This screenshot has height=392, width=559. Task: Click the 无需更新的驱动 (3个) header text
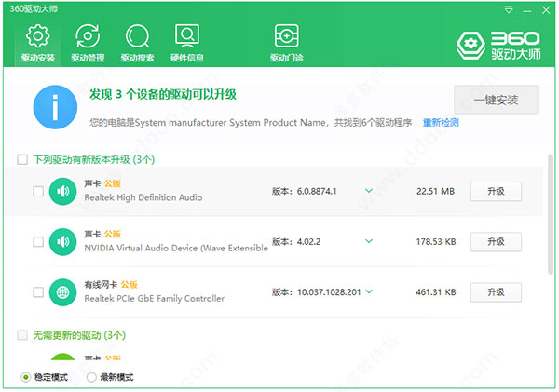click(79, 335)
